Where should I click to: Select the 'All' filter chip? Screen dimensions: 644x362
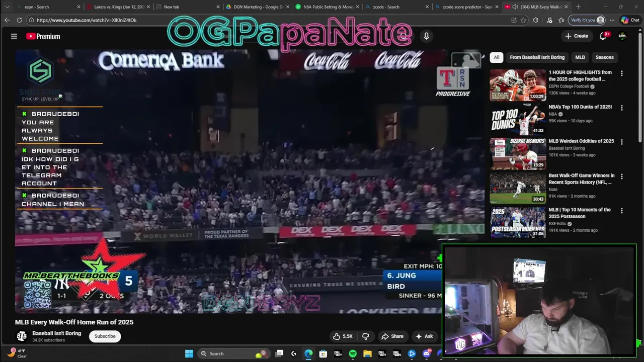click(497, 57)
